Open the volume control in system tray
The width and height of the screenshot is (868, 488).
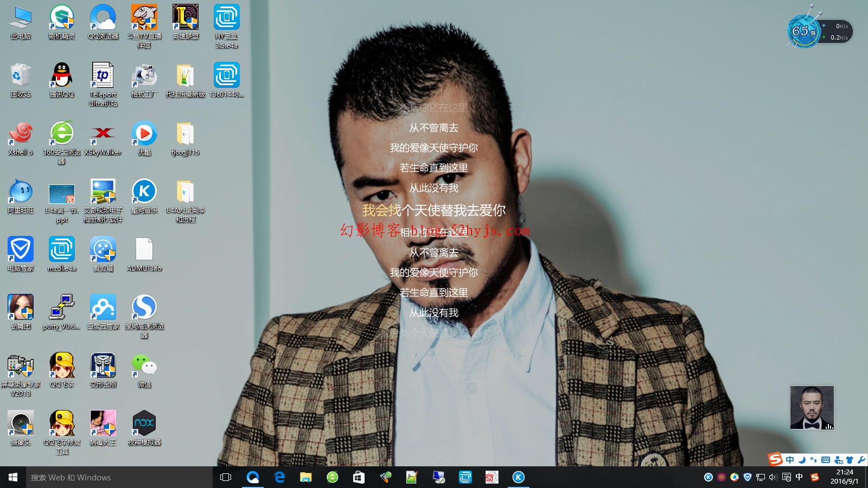tap(773, 477)
